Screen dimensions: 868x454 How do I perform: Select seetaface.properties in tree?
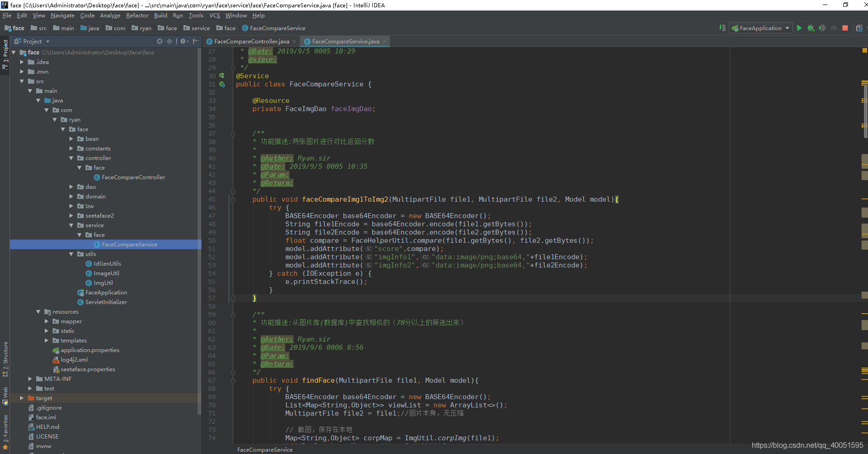coord(88,369)
